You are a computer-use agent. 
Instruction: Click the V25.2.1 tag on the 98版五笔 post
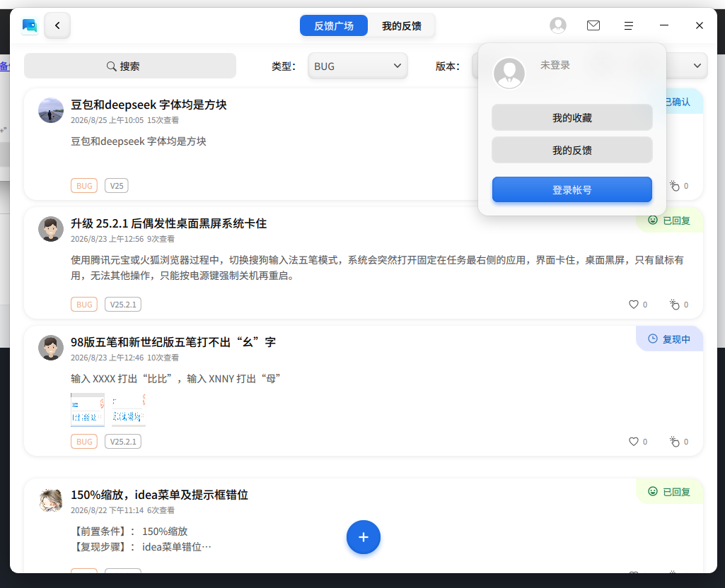(x=123, y=442)
